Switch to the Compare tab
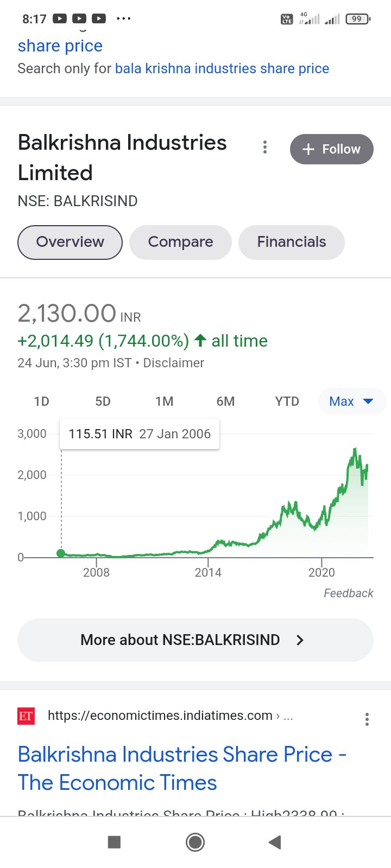 click(180, 242)
